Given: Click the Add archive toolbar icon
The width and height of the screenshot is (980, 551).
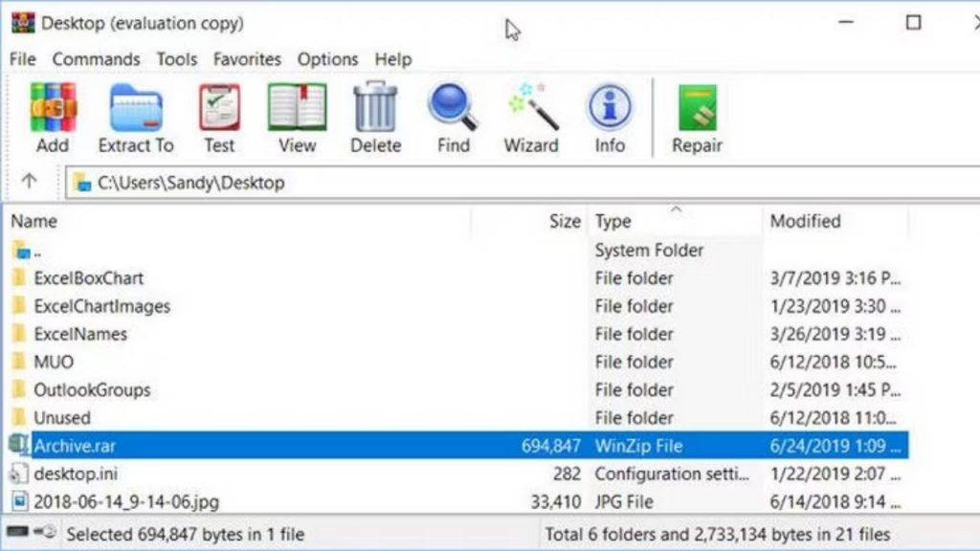Looking at the screenshot, I should point(53,118).
